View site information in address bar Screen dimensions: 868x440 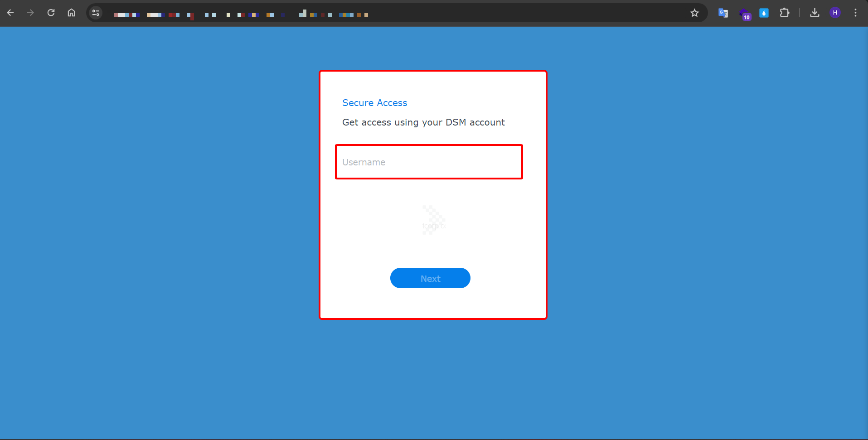(x=96, y=13)
